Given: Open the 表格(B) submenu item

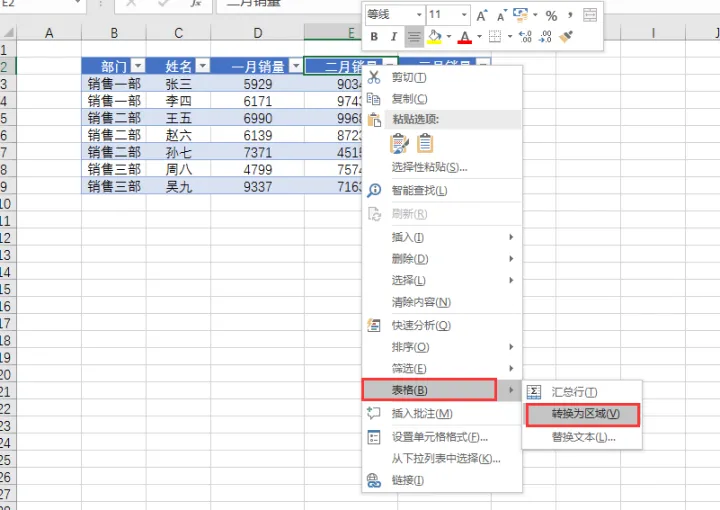Looking at the screenshot, I should coord(442,390).
